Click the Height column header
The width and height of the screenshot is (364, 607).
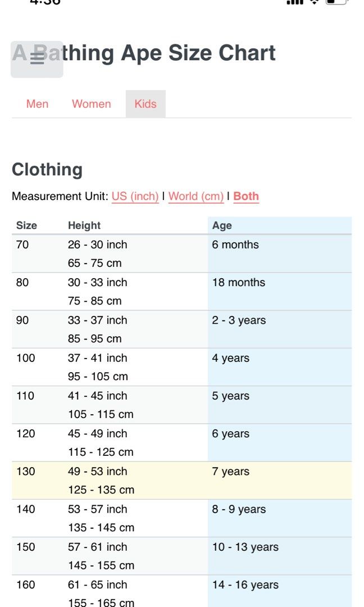[x=84, y=225]
